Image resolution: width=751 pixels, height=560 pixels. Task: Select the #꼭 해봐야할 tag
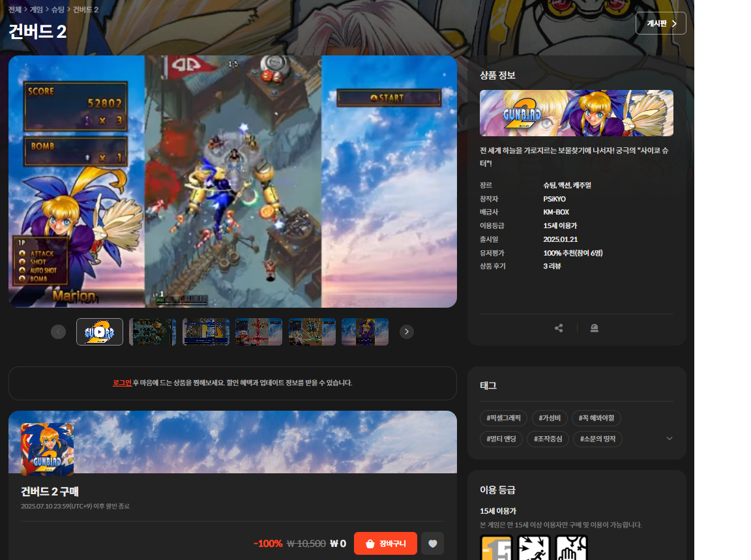[x=596, y=418]
